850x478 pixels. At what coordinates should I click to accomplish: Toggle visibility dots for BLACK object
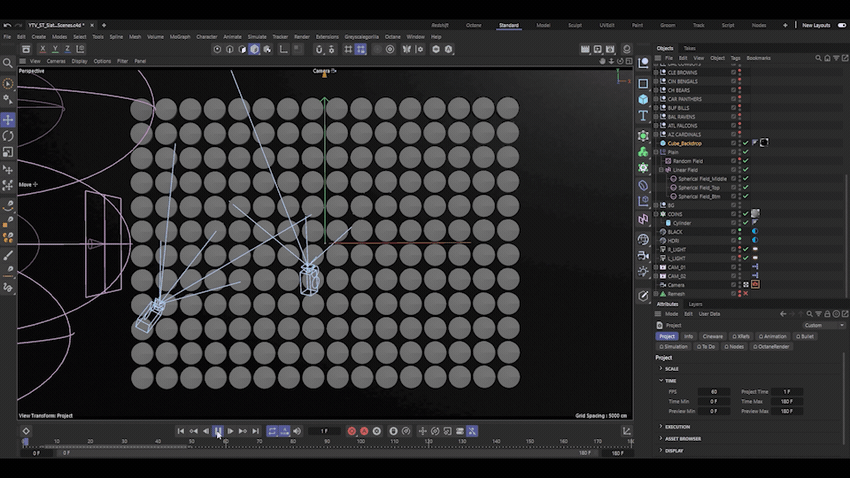point(739,232)
